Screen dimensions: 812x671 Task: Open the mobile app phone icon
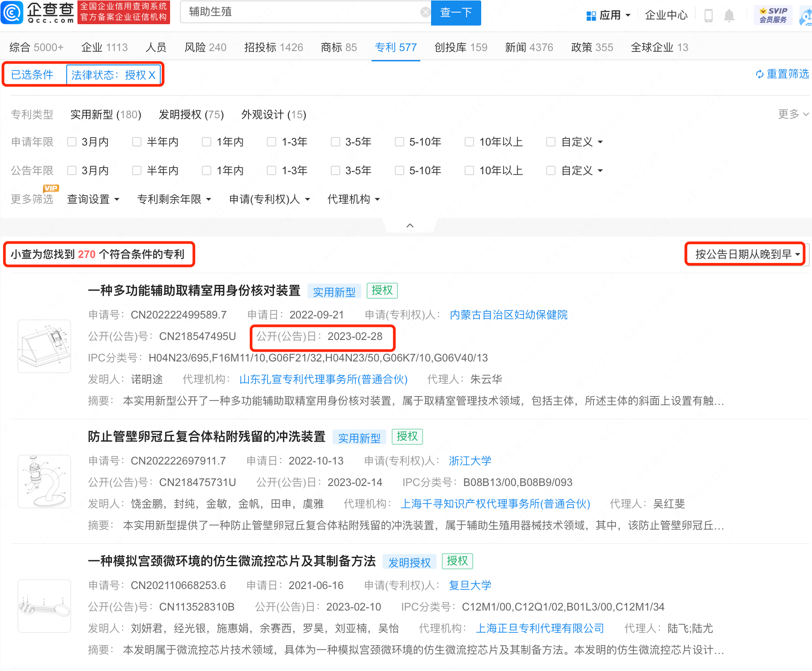click(709, 16)
